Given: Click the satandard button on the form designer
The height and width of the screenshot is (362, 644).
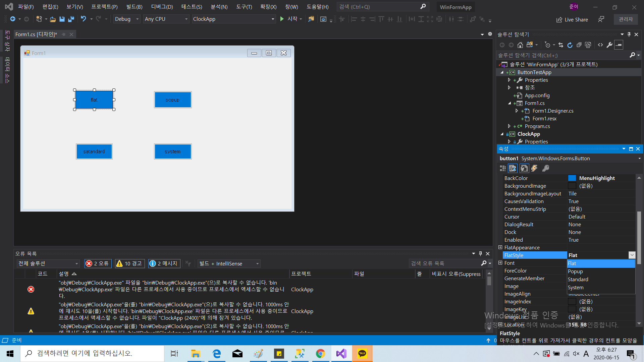Looking at the screenshot, I should [94, 152].
